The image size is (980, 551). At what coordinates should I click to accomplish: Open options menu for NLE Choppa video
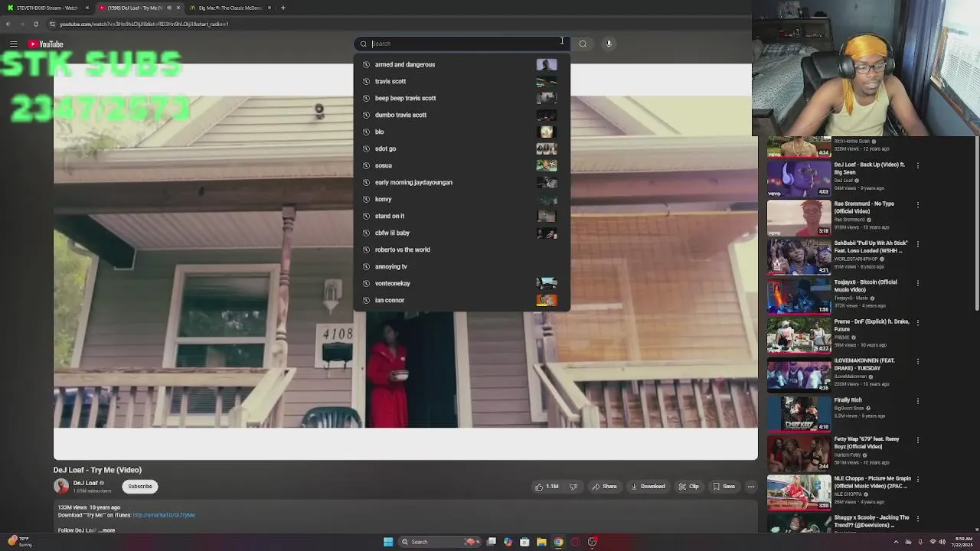(x=918, y=479)
